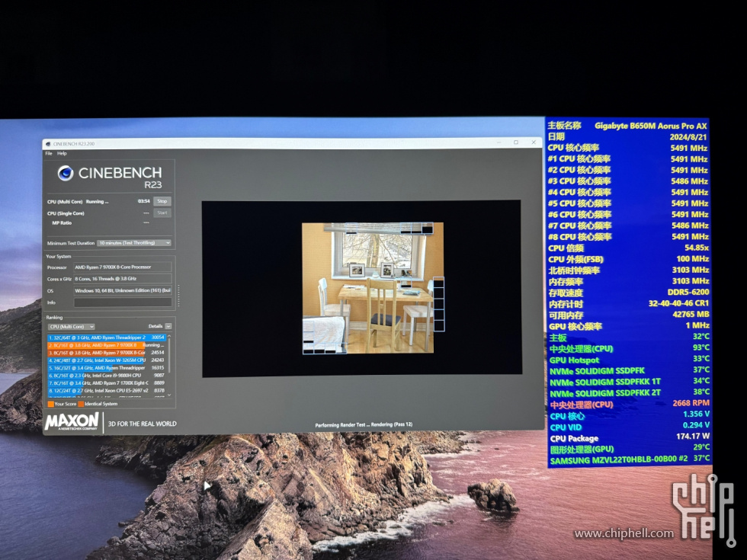
Task: Click the 'CPU (Single Core)' test label
Action: point(66,213)
